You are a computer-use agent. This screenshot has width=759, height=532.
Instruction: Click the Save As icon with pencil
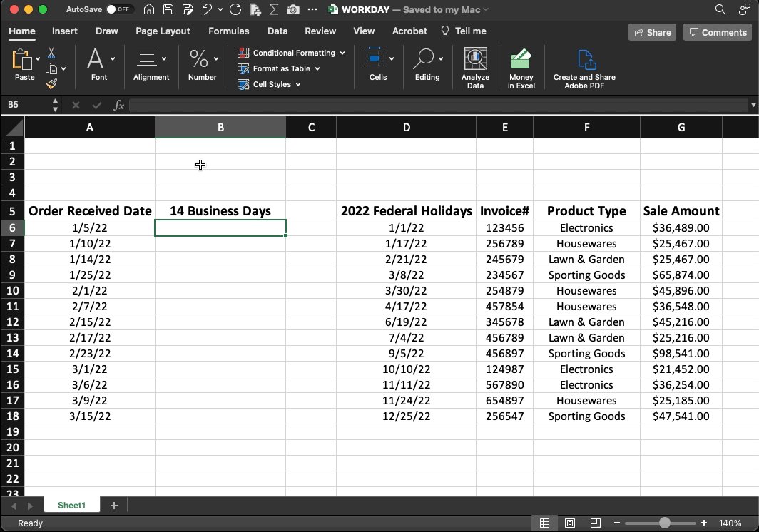tap(188, 9)
